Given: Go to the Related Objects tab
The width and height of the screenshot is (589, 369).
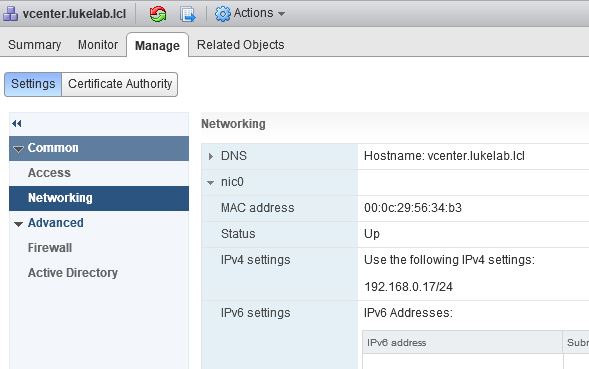Looking at the screenshot, I should 240,45.
